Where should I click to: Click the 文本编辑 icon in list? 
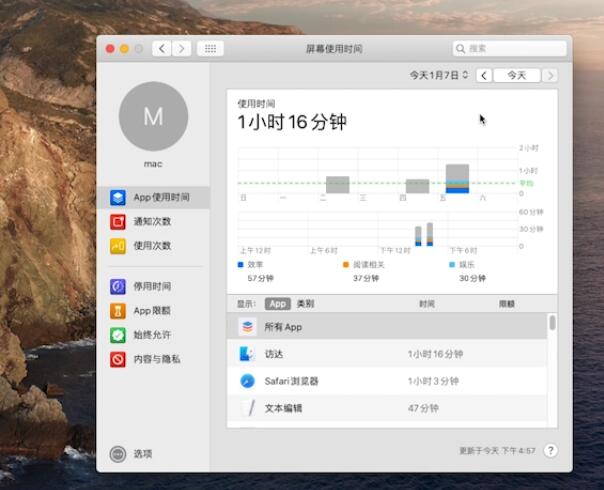pos(248,408)
